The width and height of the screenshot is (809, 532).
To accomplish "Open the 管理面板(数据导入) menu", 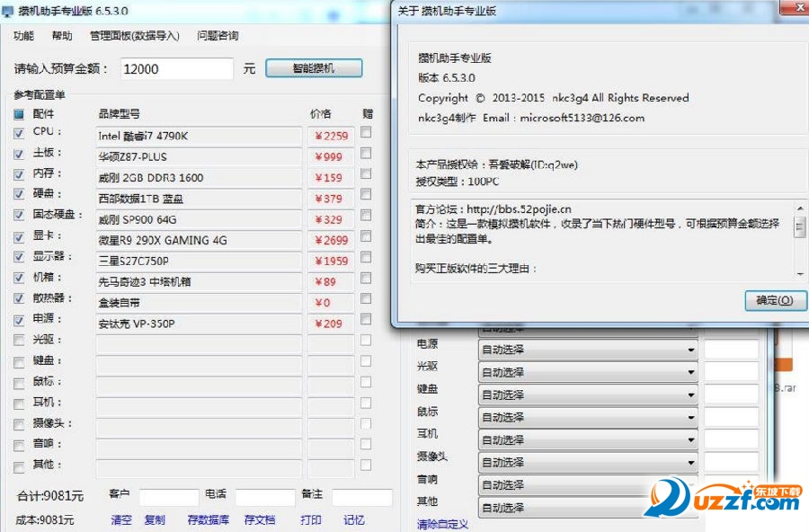I will (134, 36).
